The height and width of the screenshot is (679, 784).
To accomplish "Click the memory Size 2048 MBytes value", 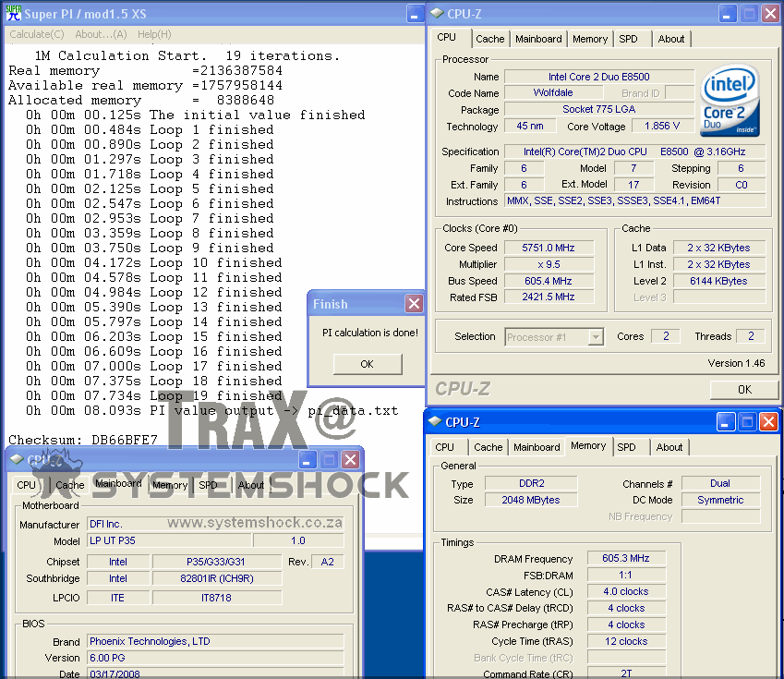I will click(531, 500).
